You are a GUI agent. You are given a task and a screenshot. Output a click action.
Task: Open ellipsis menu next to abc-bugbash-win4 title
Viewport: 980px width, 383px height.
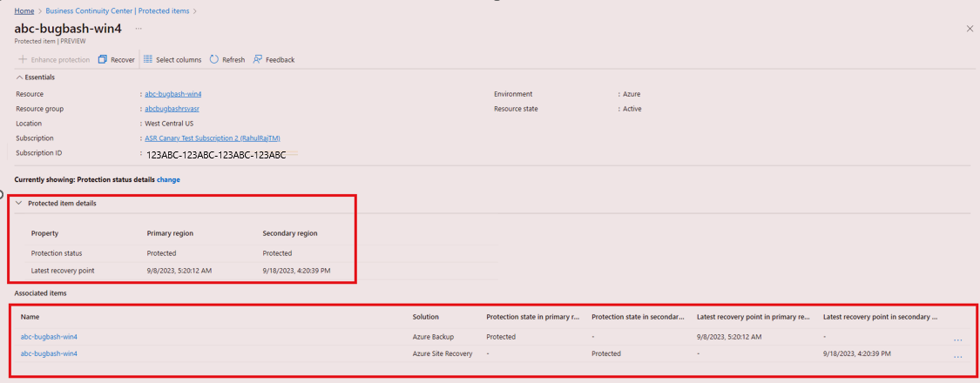139,29
